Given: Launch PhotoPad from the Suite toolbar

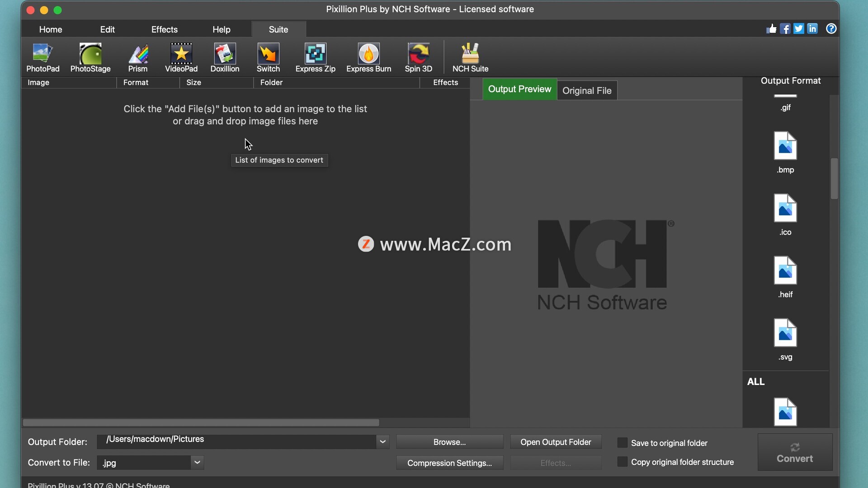Looking at the screenshot, I should point(42,57).
